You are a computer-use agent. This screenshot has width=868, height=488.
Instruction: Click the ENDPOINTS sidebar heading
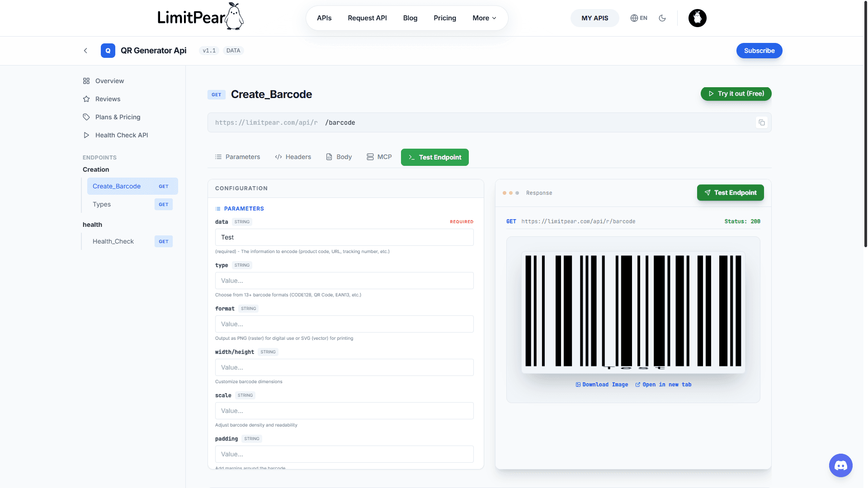pos(99,158)
